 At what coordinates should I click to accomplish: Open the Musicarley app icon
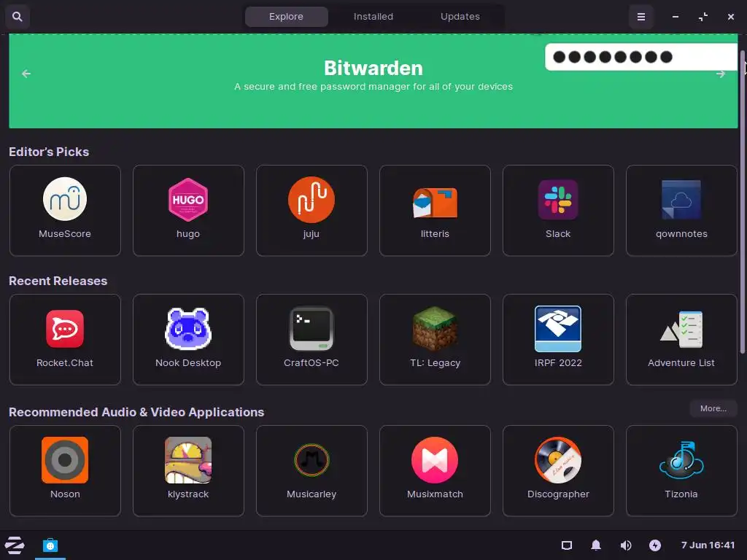[x=311, y=460]
